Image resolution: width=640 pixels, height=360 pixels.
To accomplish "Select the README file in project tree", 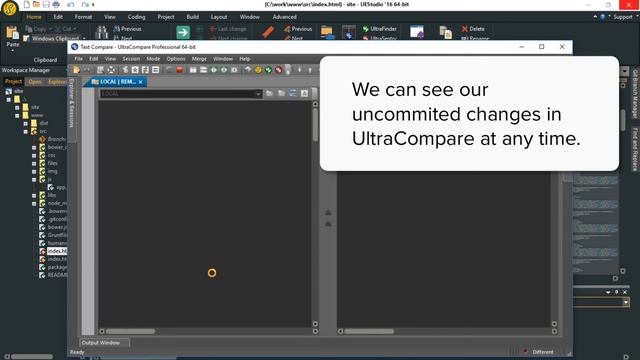I will [57, 275].
